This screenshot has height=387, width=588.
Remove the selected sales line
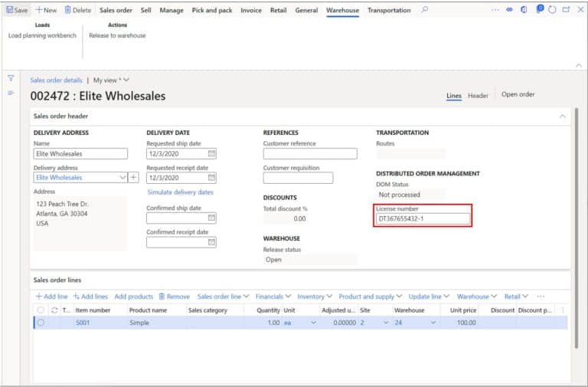(x=175, y=297)
